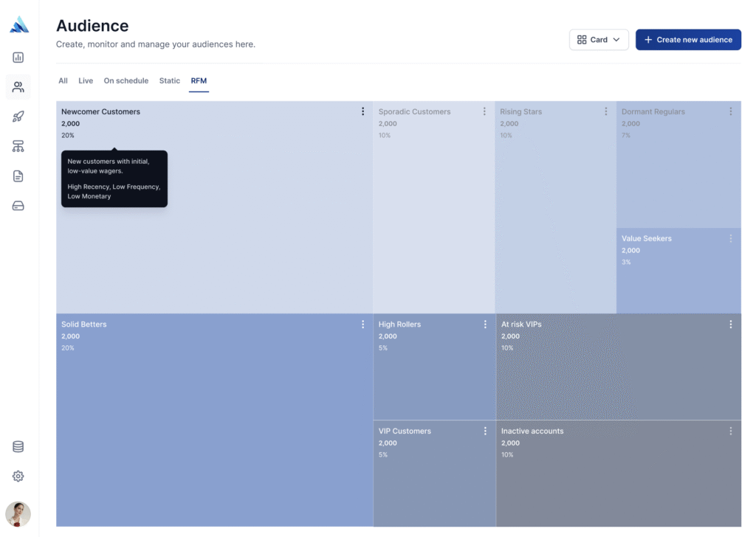
Task: Click the Solid Betters title
Action: 84,324
